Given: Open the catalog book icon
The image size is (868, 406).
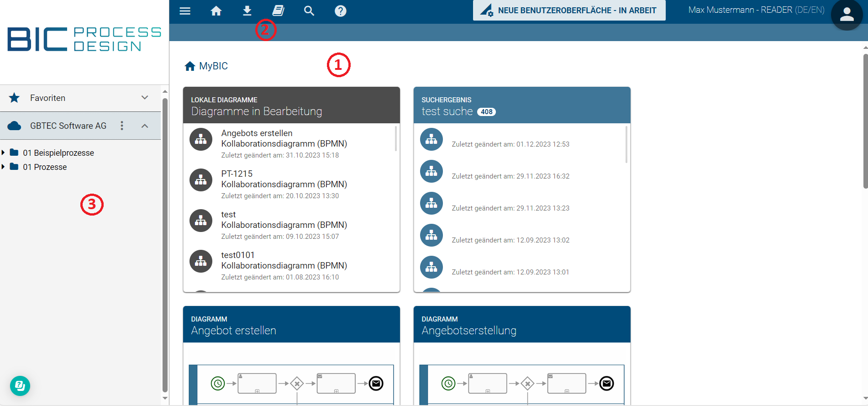Looking at the screenshot, I should coord(278,11).
